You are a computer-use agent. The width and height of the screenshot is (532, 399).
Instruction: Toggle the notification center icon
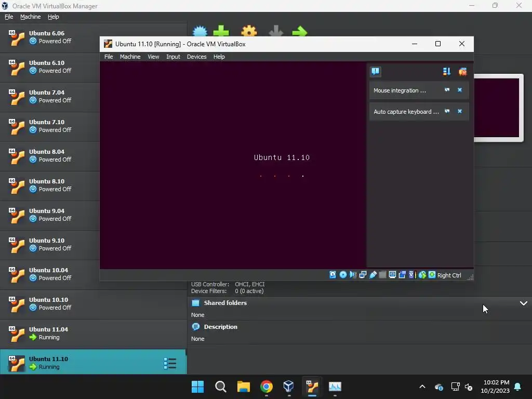[x=376, y=71]
